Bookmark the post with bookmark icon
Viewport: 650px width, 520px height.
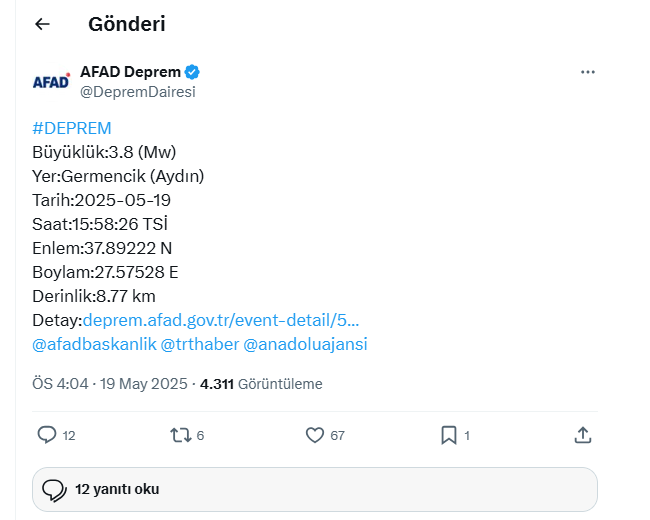pyautogui.click(x=449, y=435)
